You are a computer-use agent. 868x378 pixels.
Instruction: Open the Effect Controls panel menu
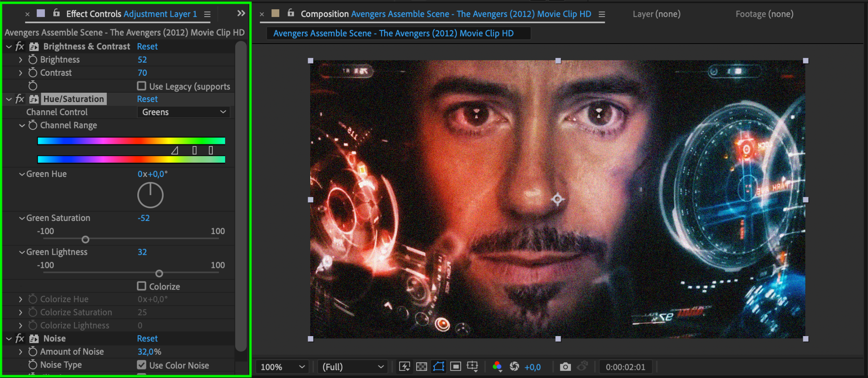pos(207,14)
